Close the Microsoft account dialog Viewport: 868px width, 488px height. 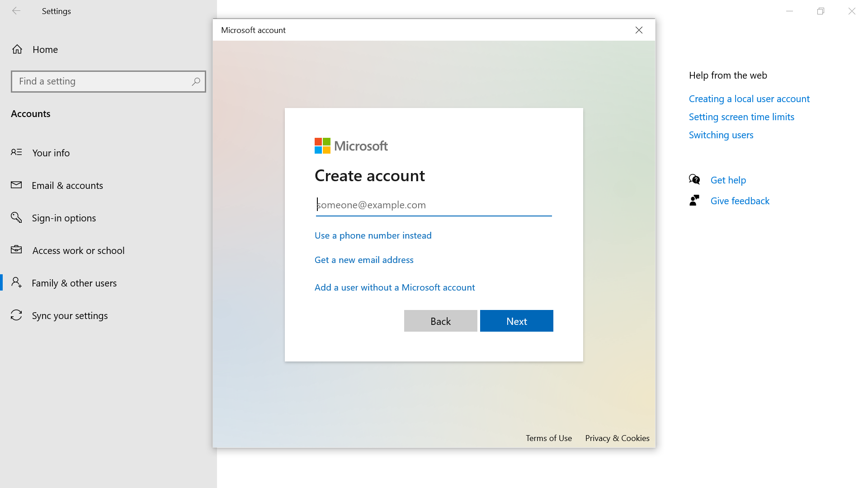pyautogui.click(x=639, y=30)
